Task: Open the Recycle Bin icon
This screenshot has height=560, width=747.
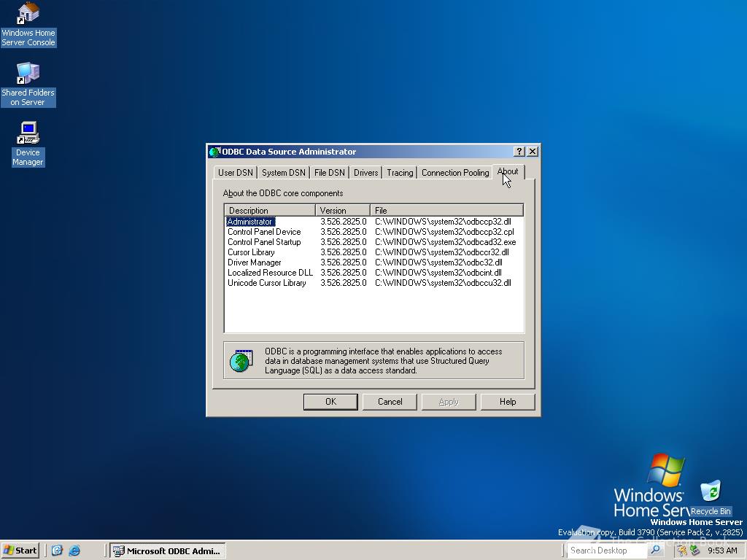Action: coord(711,499)
